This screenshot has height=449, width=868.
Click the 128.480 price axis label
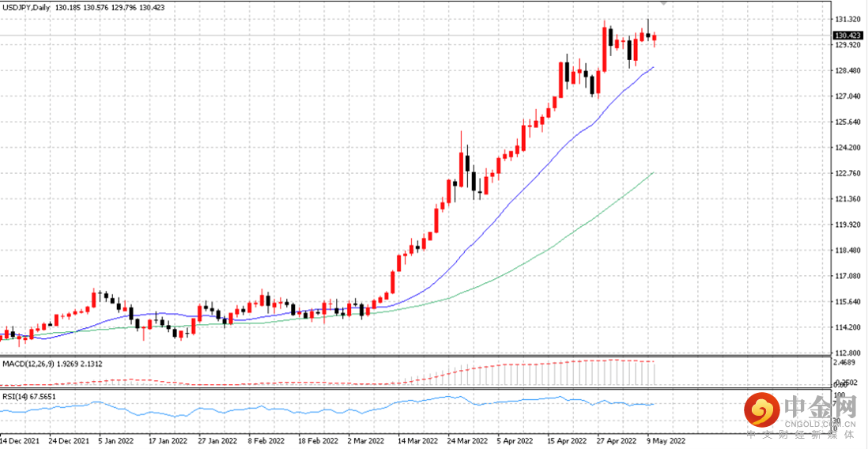coord(847,71)
